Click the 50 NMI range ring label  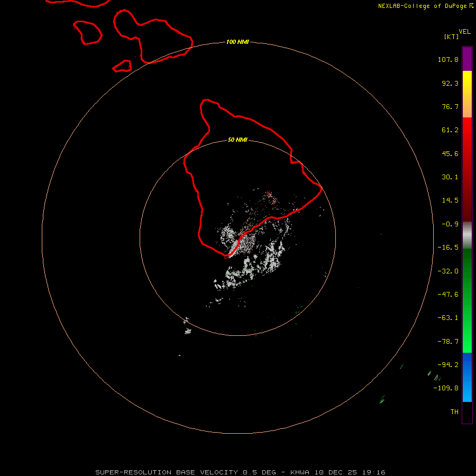pos(237,140)
